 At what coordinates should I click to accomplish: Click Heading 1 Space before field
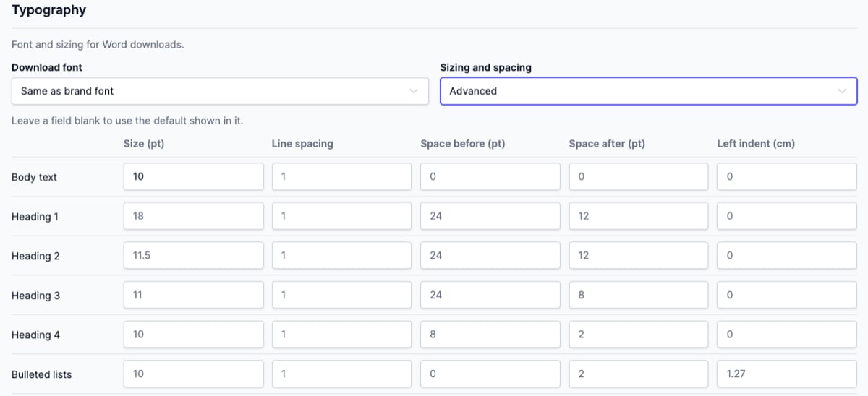(x=490, y=216)
